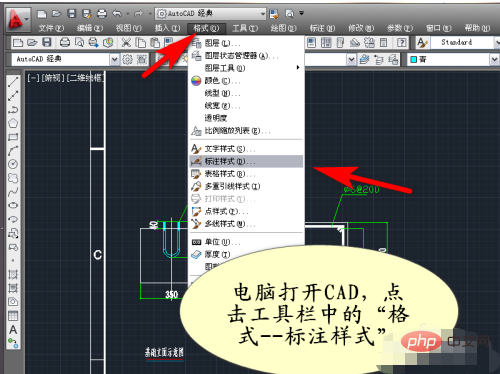Click Cut scissors in standard toolbar
The height and width of the screenshot is (374, 500).
pyautogui.click(x=126, y=43)
